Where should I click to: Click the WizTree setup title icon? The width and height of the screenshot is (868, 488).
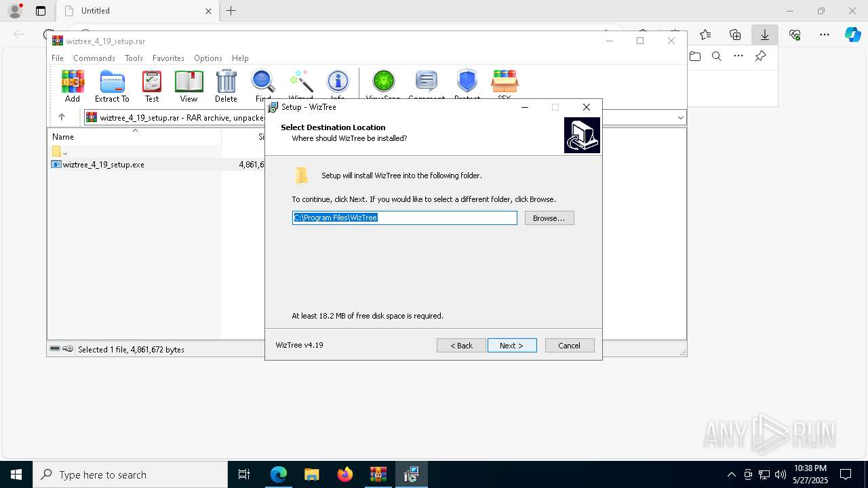click(x=273, y=107)
